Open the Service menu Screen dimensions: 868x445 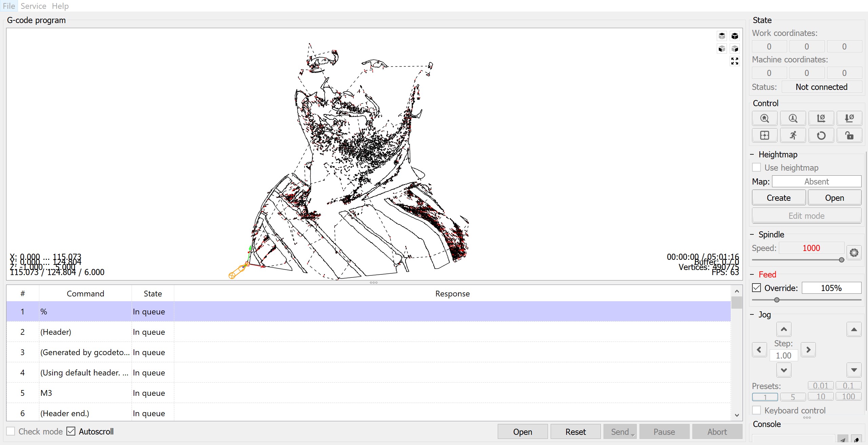[33, 6]
